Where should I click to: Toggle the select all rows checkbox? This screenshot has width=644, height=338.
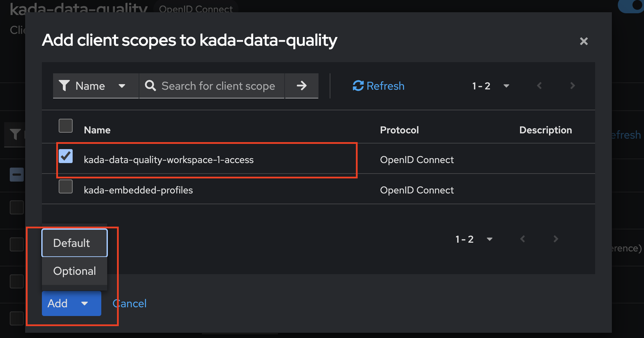coord(66,126)
